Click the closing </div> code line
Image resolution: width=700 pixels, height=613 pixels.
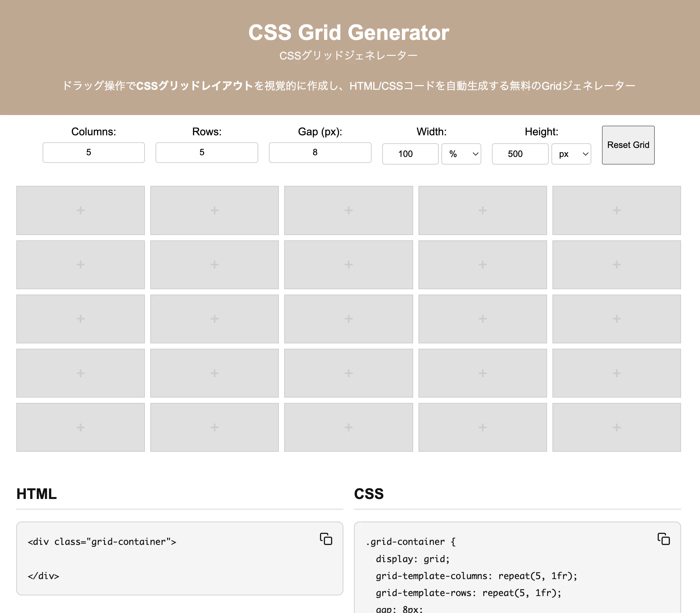point(44,576)
